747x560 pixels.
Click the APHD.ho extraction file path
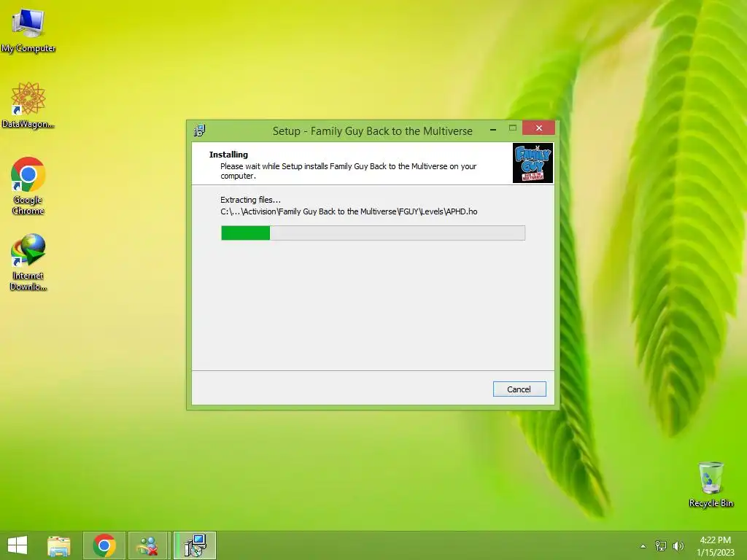349,211
